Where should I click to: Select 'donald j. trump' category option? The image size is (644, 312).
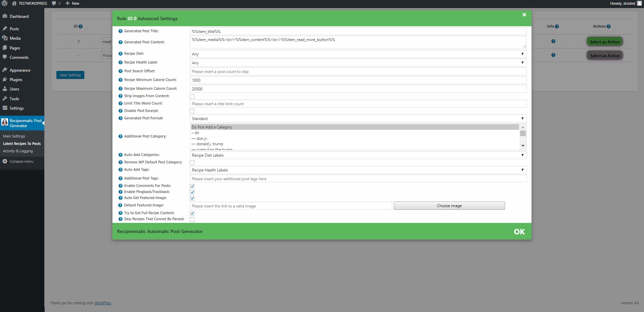[x=355, y=144]
